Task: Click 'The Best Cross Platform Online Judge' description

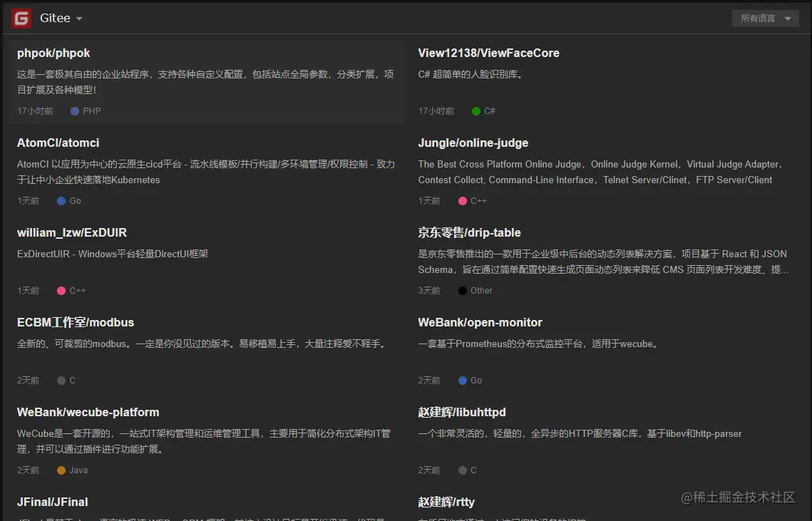Action: [602, 172]
